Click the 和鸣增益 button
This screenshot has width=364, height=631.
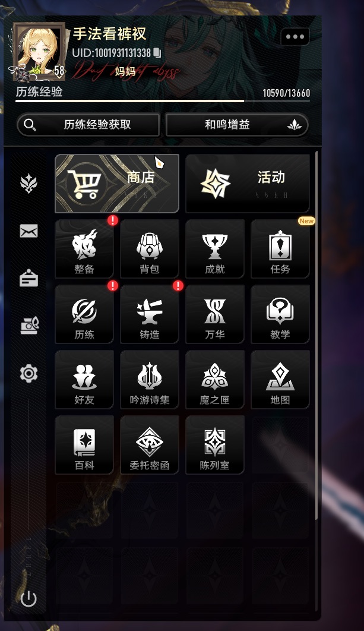coord(237,125)
